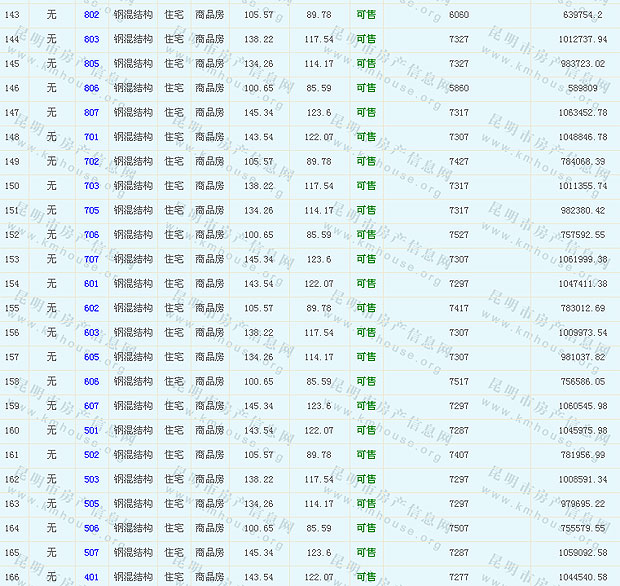Click unit 706 link

[91, 235]
